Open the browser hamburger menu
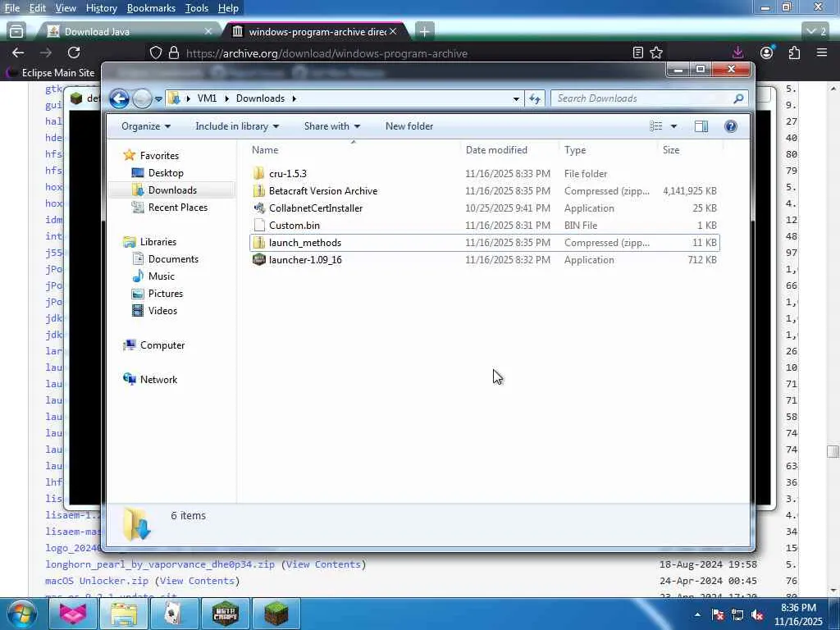Screen dimensions: 840x630 tap(822, 52)
